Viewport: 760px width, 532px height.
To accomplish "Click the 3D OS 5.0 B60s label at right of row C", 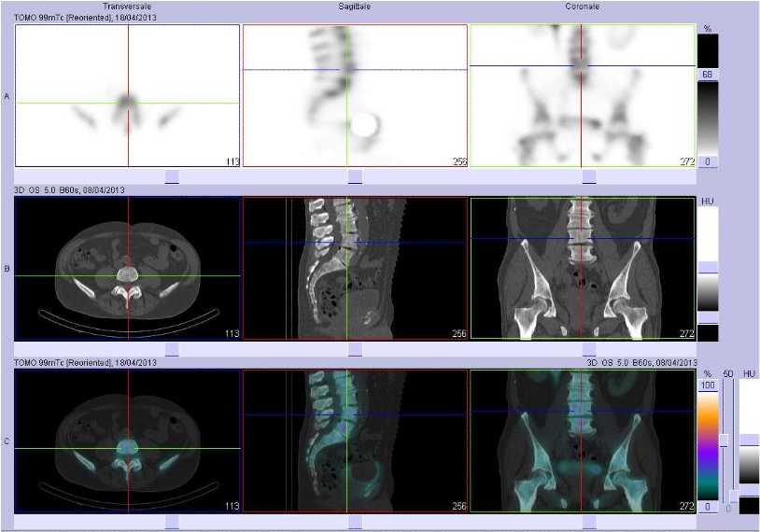I will (641, 362).
